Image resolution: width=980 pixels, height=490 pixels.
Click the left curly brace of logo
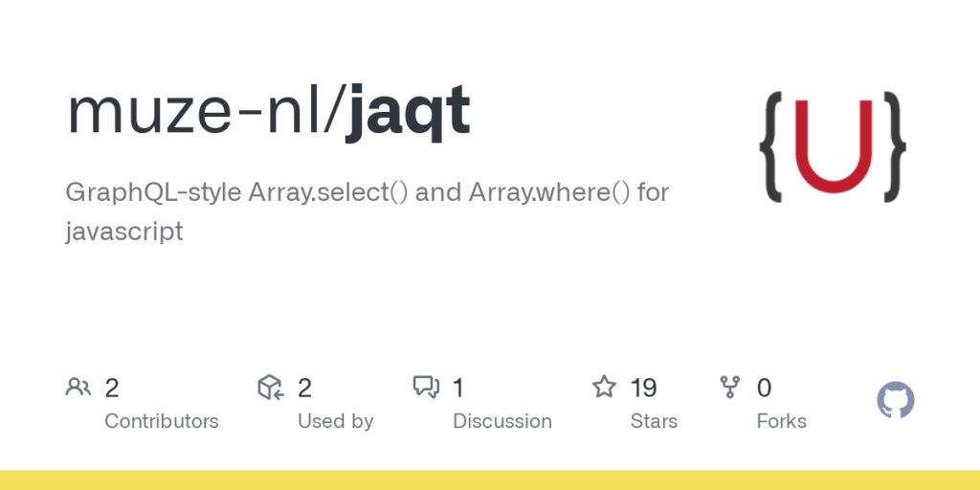(772, 146)
